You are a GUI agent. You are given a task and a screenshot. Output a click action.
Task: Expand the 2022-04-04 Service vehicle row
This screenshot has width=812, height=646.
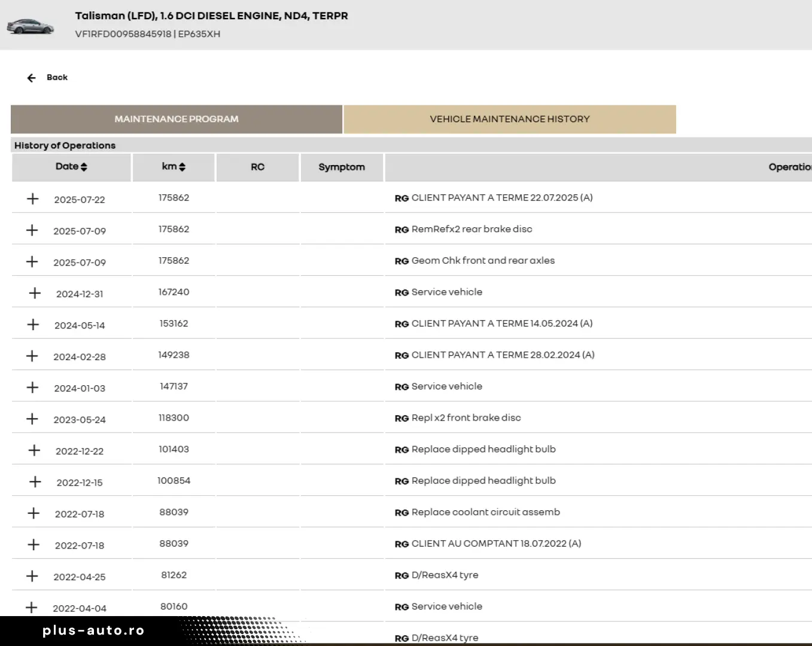click(x=32, y=607)
